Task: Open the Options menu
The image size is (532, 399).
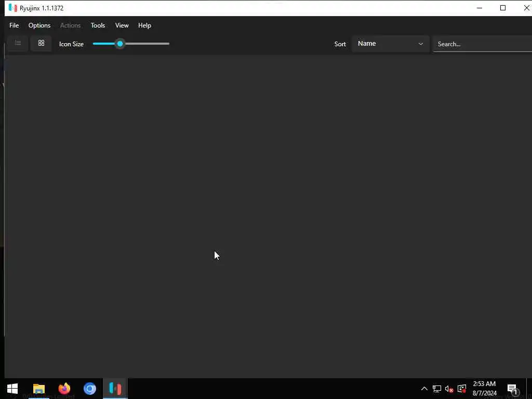Action: 39,25
